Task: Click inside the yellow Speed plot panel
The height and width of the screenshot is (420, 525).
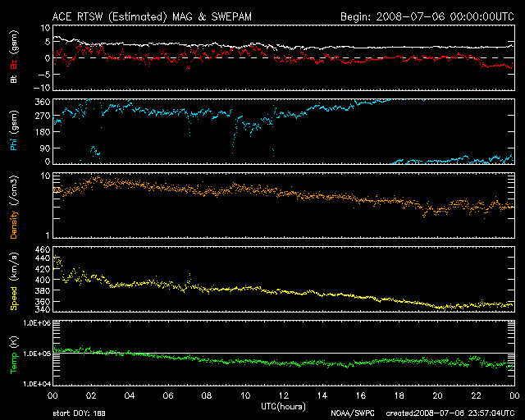Action: point(284,279)
